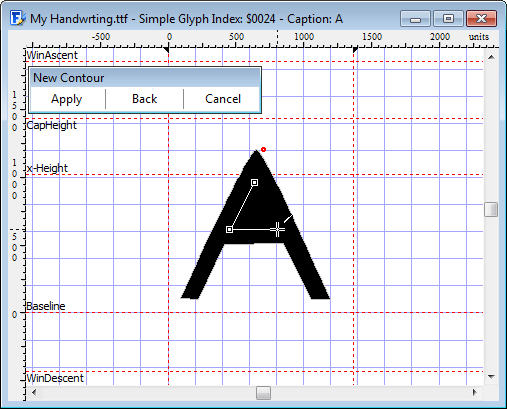Image resolution: width=507 pixels, height=409 pixels.
Task: Click the horizontal scrollbar left arrow
Action: point(34,392)
